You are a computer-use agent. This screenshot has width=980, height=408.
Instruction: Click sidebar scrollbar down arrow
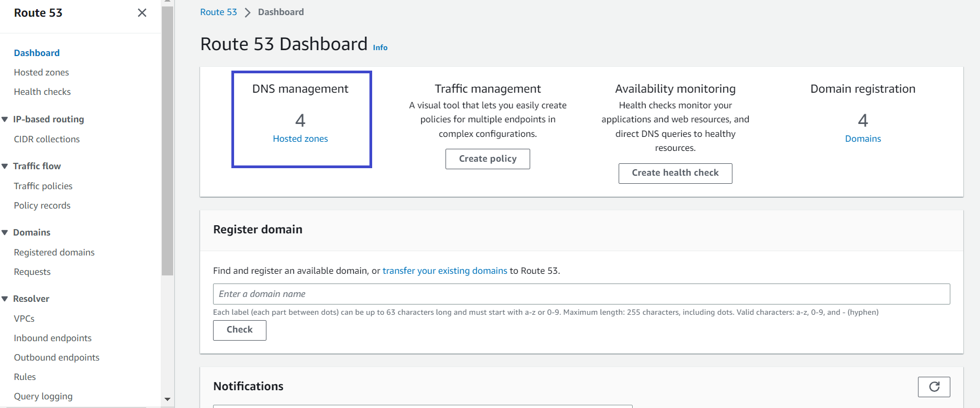167,399
